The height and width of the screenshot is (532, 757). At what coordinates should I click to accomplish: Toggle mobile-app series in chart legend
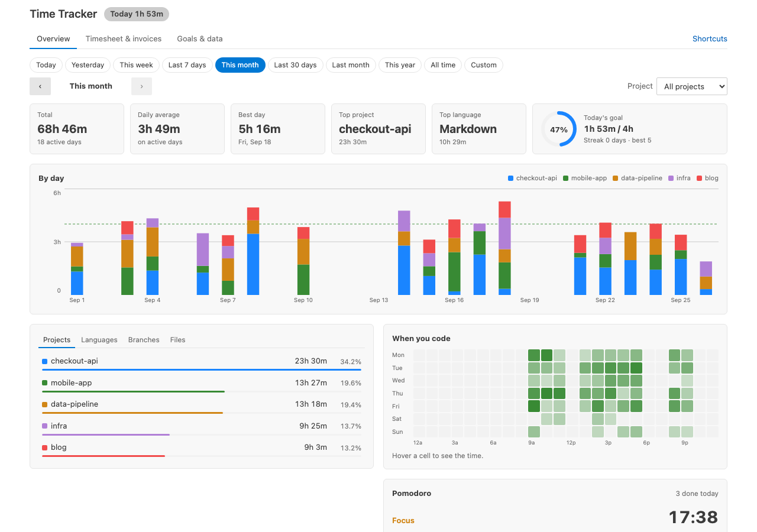[585, 178]
